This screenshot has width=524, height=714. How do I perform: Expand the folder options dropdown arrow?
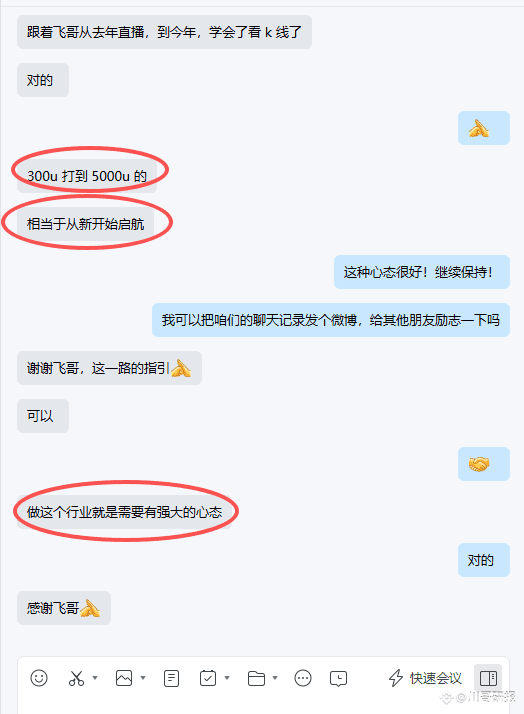tap(275, 678)
